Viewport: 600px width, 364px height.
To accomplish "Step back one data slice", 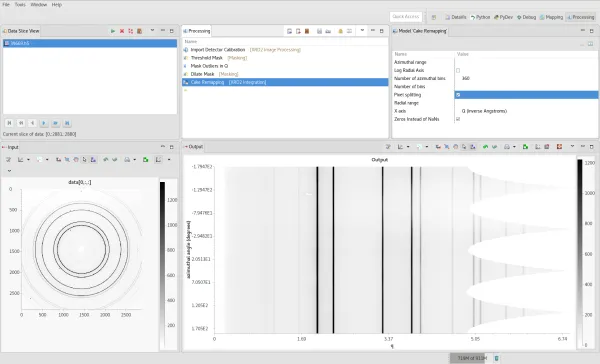I will (x=32, y=123).
